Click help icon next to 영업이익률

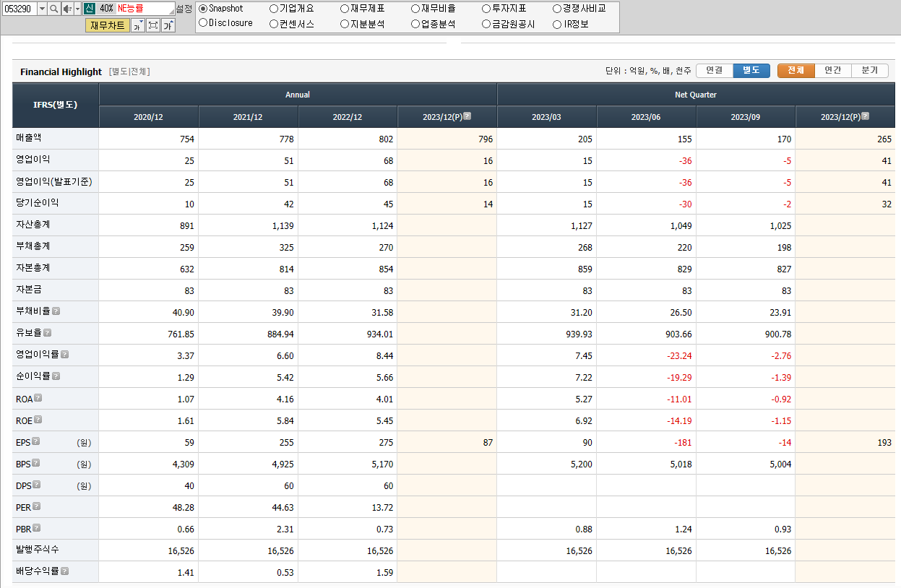pos(64,355)
